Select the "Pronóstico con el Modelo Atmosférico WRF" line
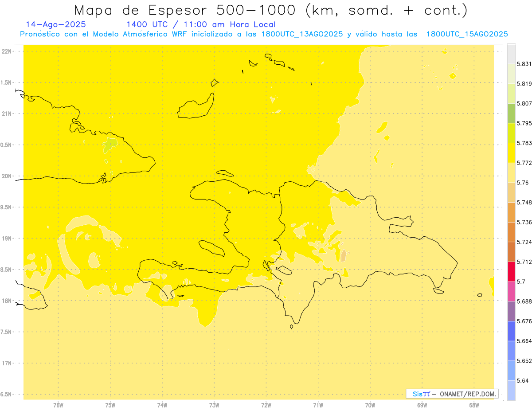The height and width of the screenshot is (411, 532). (x=105, y=34)
